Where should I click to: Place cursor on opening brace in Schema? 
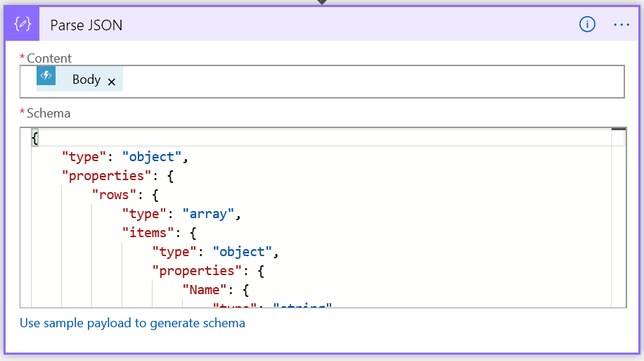[x=34, y=138]
